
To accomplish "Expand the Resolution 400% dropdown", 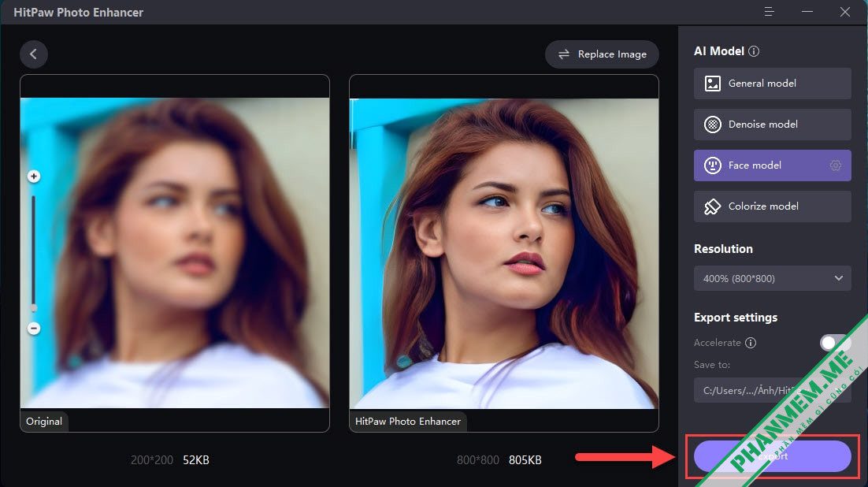I will click(x=772, y=278).
